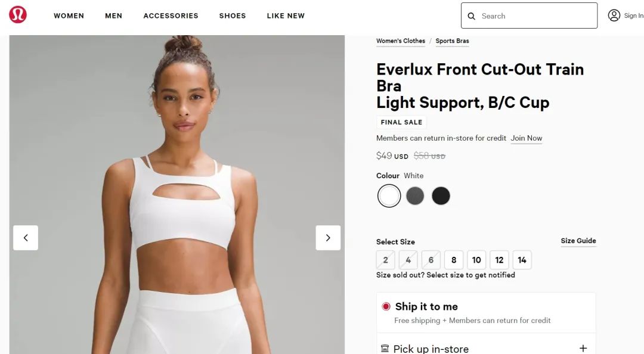Image resolution: width=644 pixels, height=354 pixels.
Task: Click the lululemon logo icon
Action: click(18, 15)
